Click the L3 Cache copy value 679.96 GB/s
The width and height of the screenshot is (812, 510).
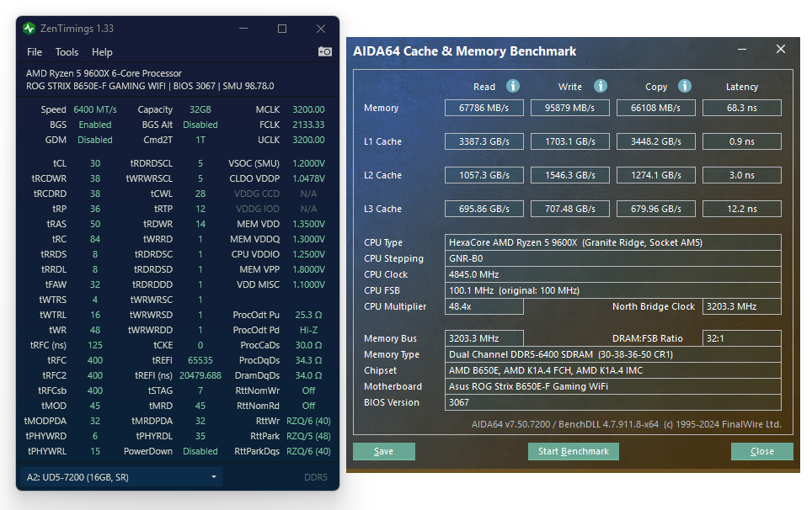(x=656, y=209)
